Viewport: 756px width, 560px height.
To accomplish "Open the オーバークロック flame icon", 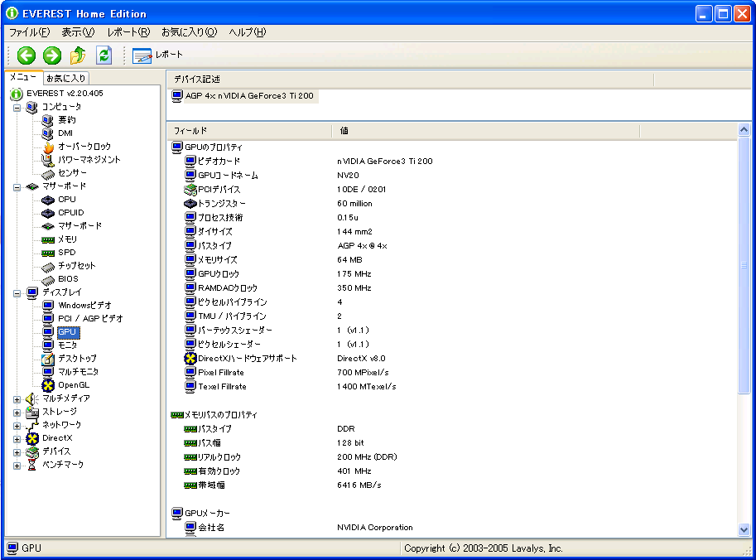I will (48, 147).
